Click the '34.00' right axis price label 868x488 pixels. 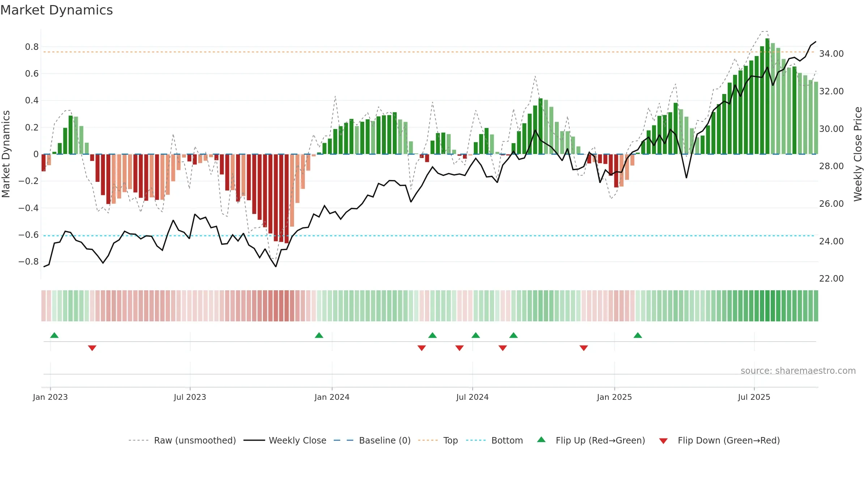(x=831, y=53)
